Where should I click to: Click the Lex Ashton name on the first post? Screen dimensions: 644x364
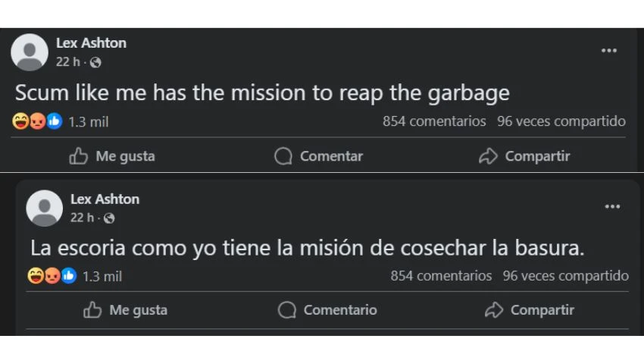click(x=91, y=43)
